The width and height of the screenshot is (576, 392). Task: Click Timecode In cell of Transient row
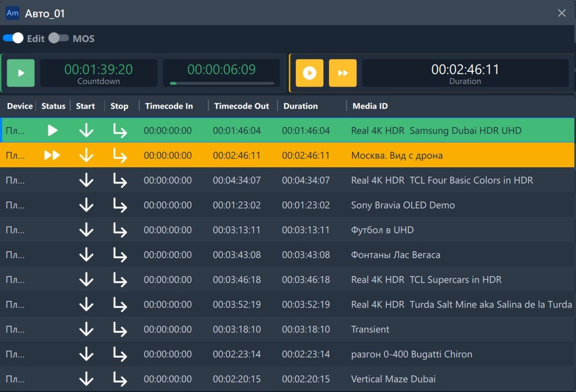coord(167,329)
